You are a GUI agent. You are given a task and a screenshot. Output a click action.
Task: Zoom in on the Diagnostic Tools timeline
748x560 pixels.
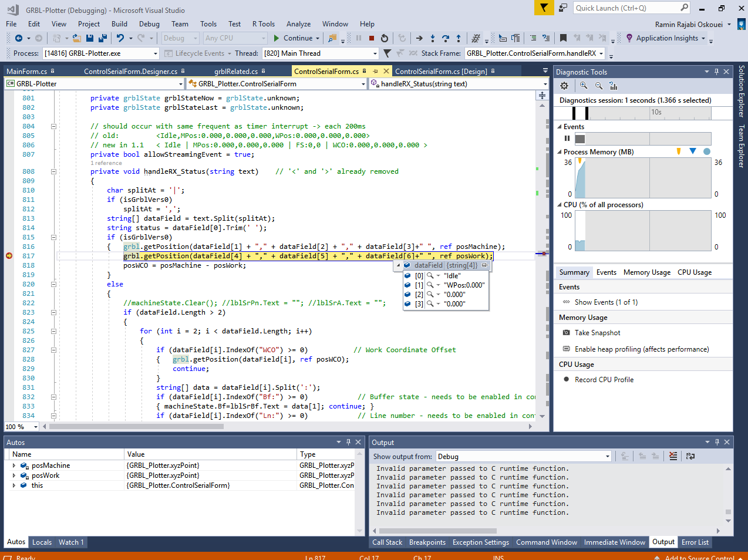pos(584,86)
